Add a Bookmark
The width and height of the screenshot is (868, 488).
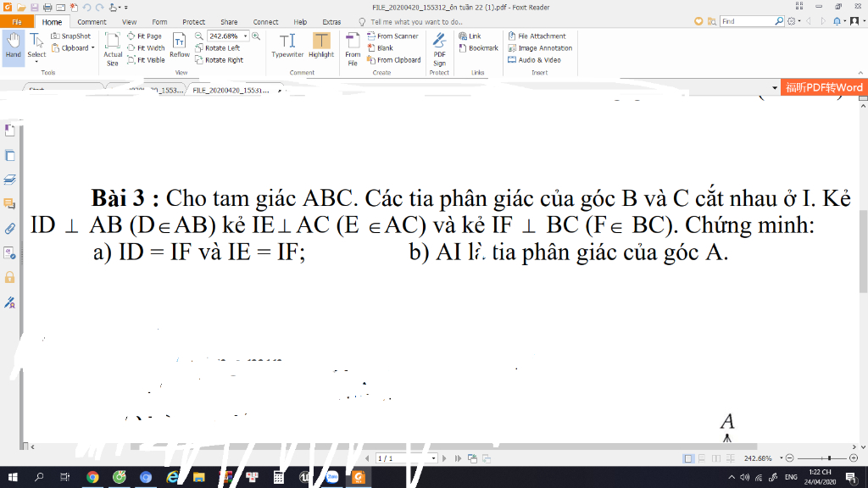[x=478, y=48]
